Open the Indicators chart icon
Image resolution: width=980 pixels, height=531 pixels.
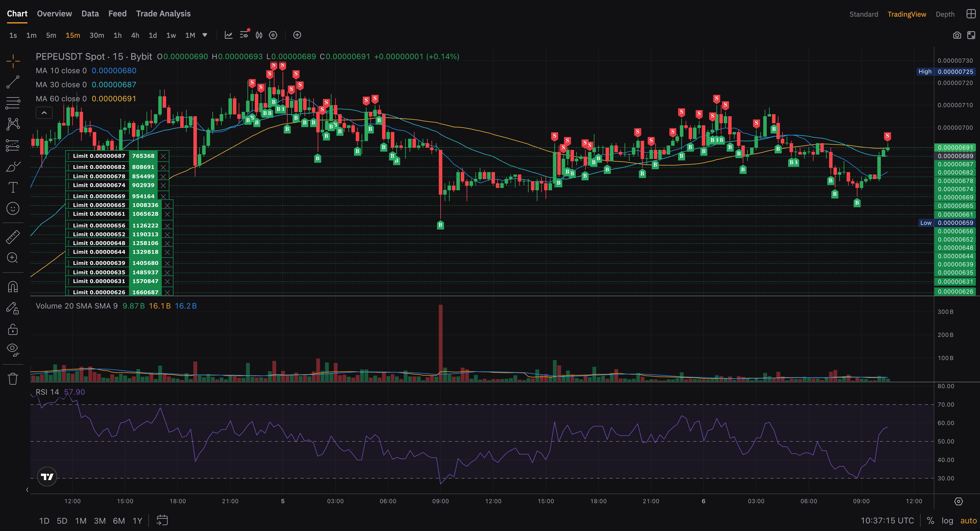[x=228, y=35]
